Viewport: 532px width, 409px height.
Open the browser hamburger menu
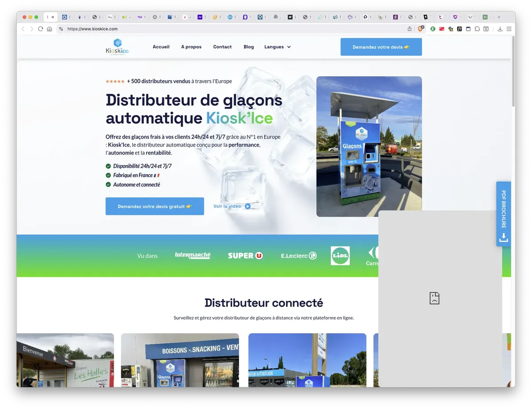tap(509, 29)
